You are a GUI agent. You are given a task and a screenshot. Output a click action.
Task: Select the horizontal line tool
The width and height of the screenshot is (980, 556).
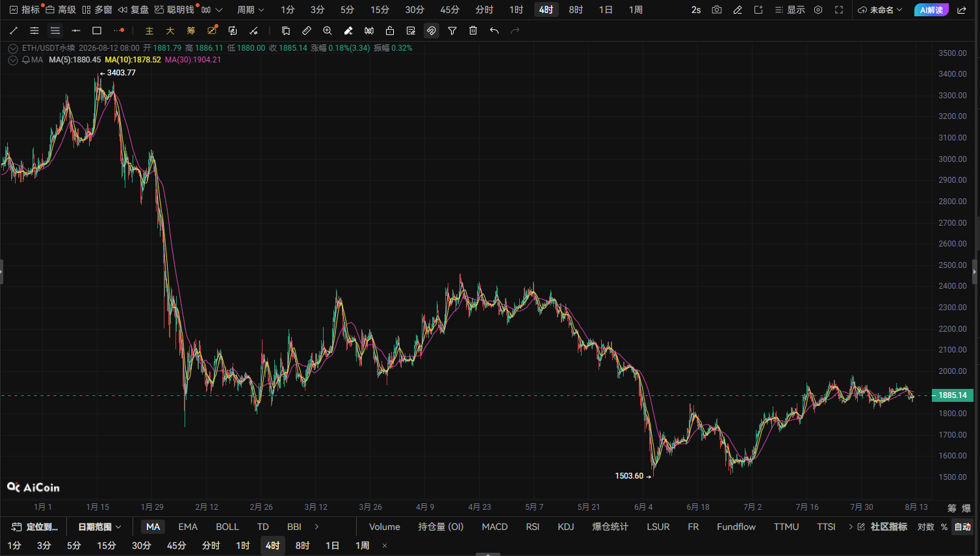(76, 31)
